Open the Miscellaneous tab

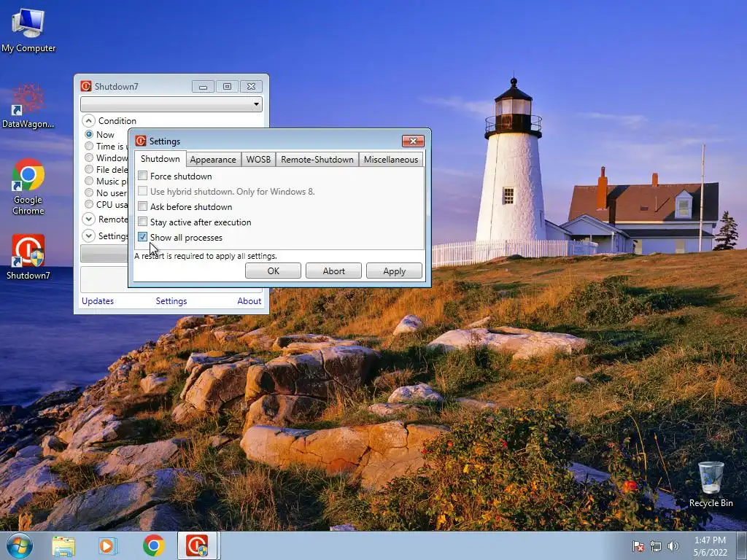(x=391, y=160)
